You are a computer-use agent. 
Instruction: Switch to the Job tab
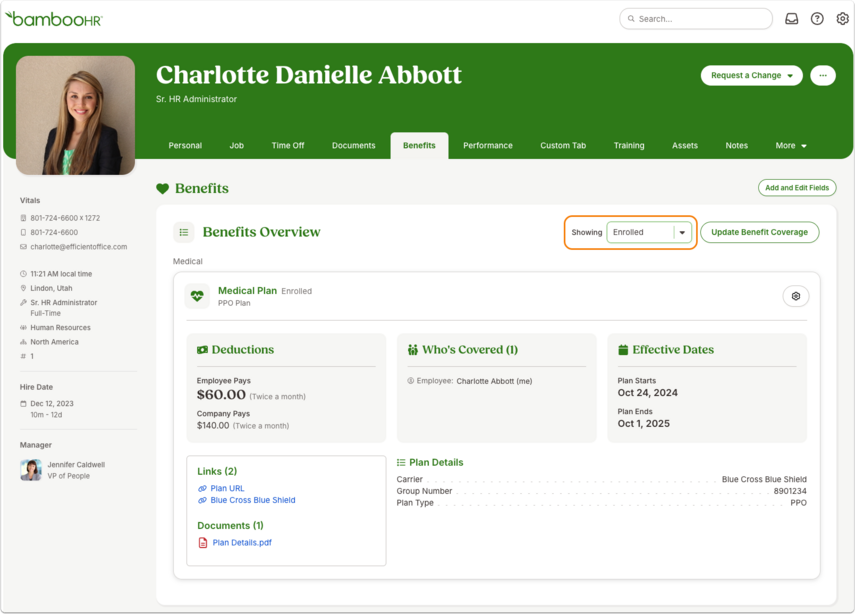coord(237,146)
